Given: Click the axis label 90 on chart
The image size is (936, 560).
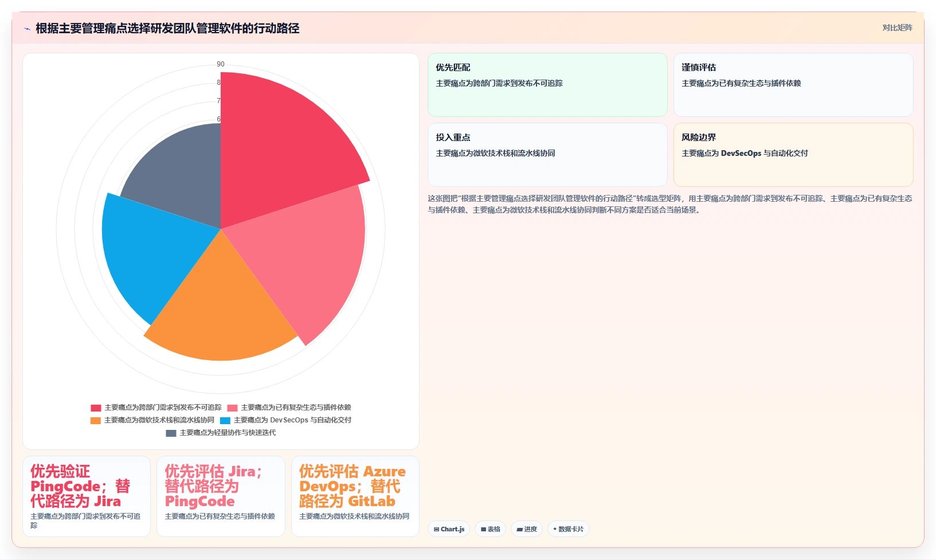Looking at the screenshot, I should (221, 64).
